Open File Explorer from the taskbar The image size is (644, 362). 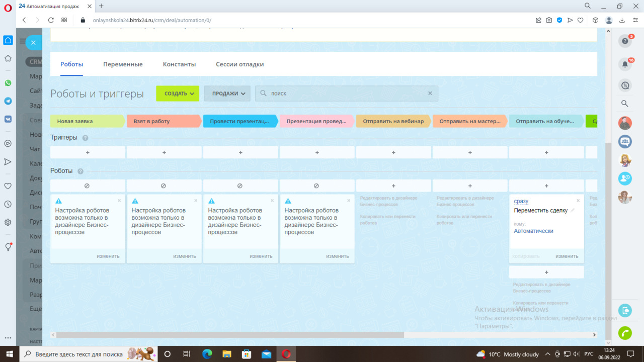coord(227,354)
